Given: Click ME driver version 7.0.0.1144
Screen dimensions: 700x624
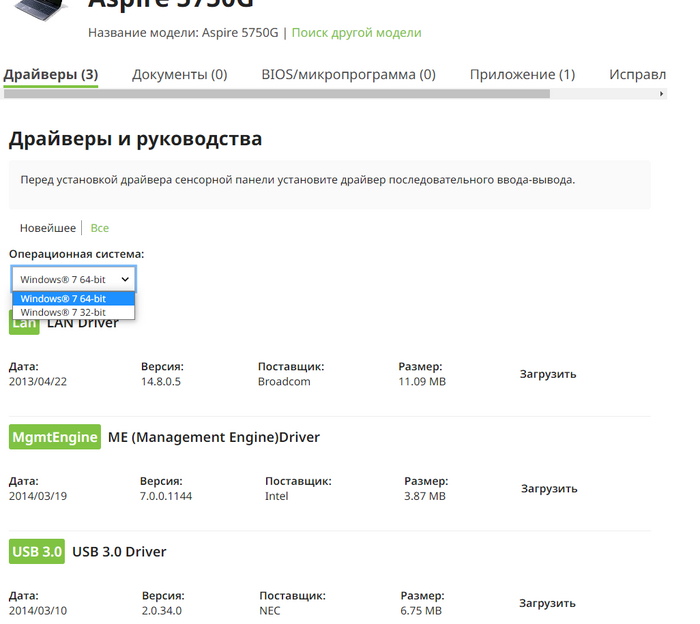Looking at the screenshot, I should point(166,496).
